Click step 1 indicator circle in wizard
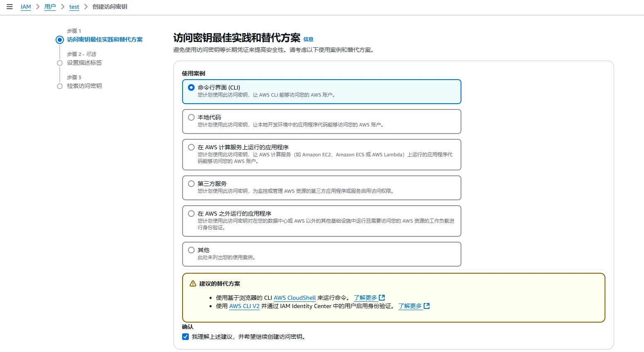Screen dimensions: 644x352 click(60, 40)
